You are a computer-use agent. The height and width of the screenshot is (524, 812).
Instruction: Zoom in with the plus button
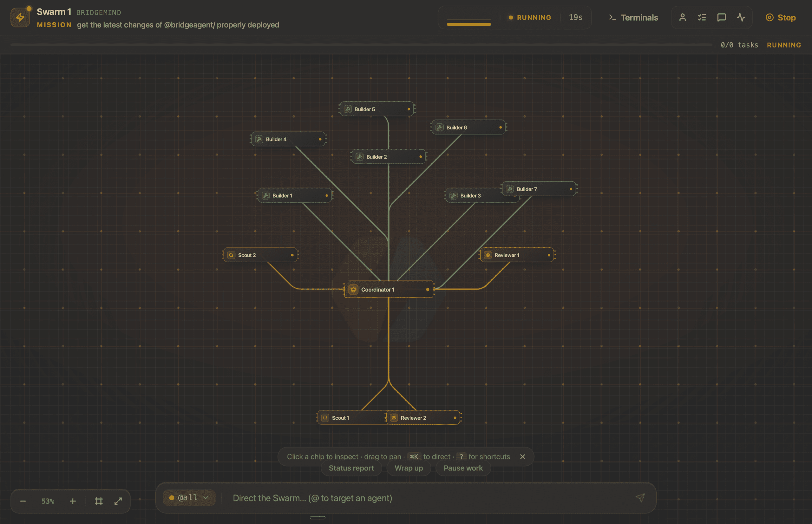click(x=73, y=501)
